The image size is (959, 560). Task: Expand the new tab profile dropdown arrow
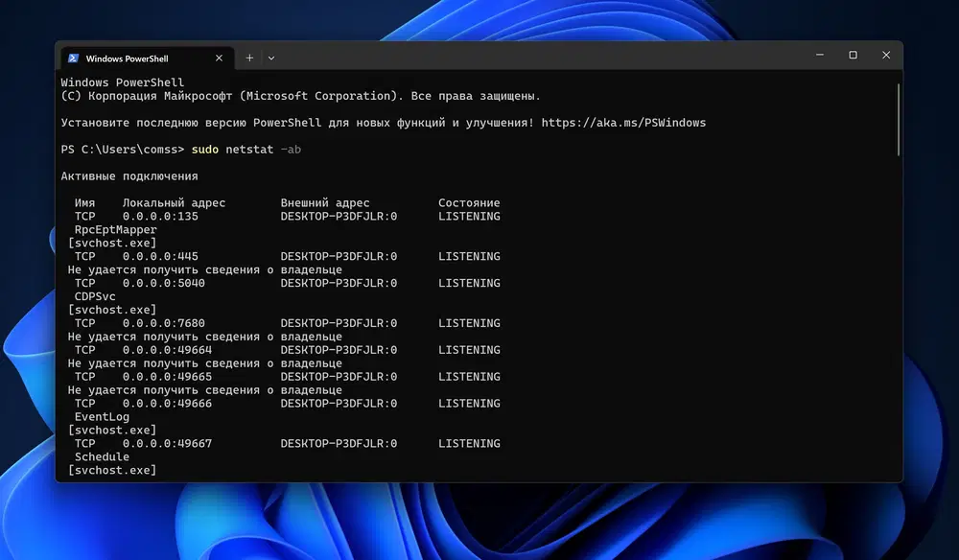[x=271, y=58]
